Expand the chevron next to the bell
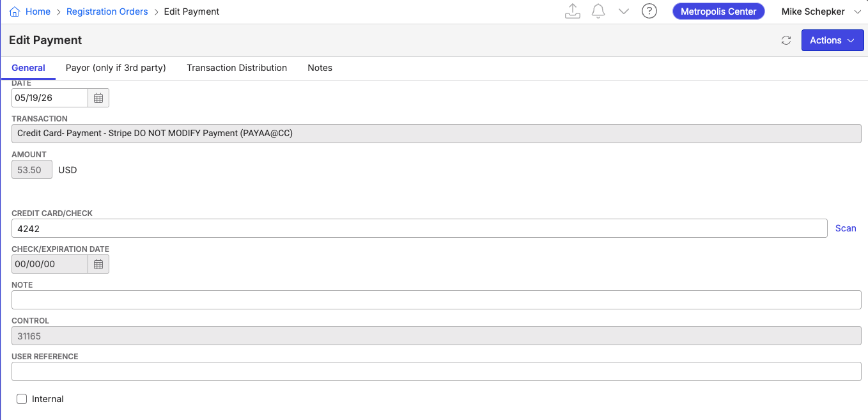 coord(624,12)
